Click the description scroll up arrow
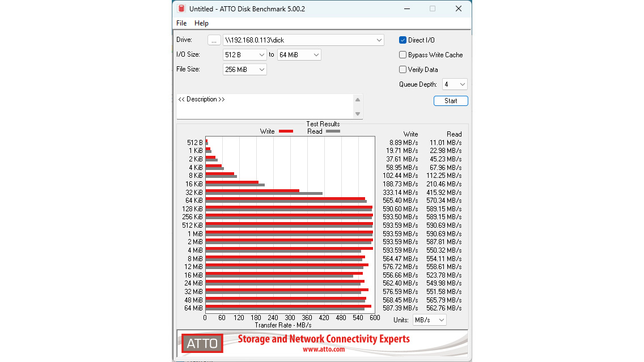This screenshot has height=362, width=644. pyautogui.click(x=358, y=100)
